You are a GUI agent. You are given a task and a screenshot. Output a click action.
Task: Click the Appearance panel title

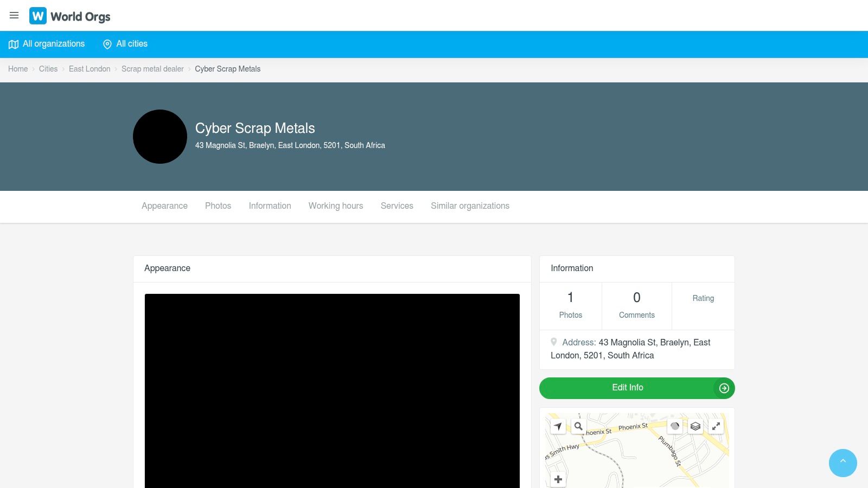point(167,268)
